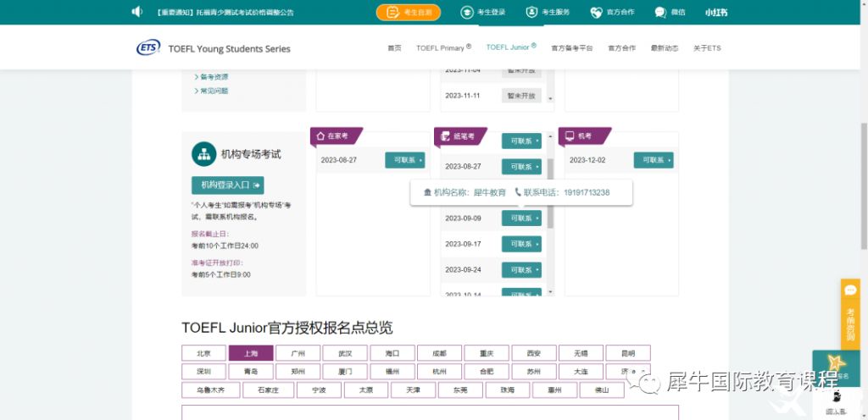Image resolution: width=868 pixels, height=420 pixels.
Task: Select the 成都 city tab
Action: click(x=440, y=353)
